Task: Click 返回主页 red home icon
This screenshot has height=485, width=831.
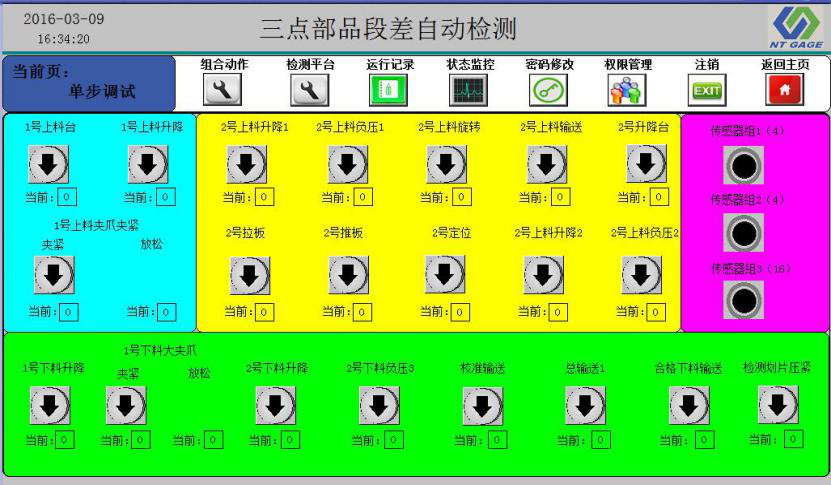Action: (x=785, y=91)
